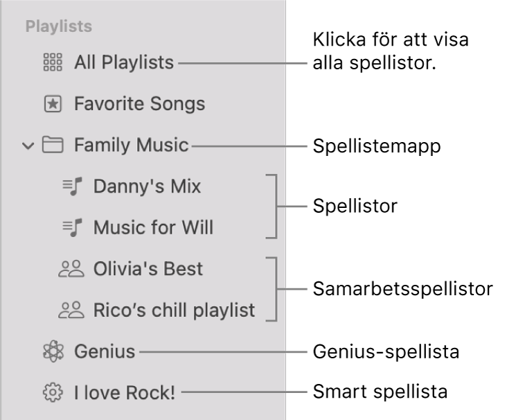Click the playlist icon beside Music for Will

tap(73, 227)
